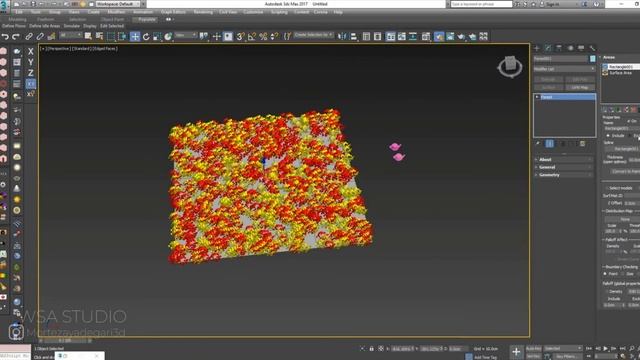The image size is (640, 360).
Task: Open Select by Name dialog
Action: [x=99, y=37]
